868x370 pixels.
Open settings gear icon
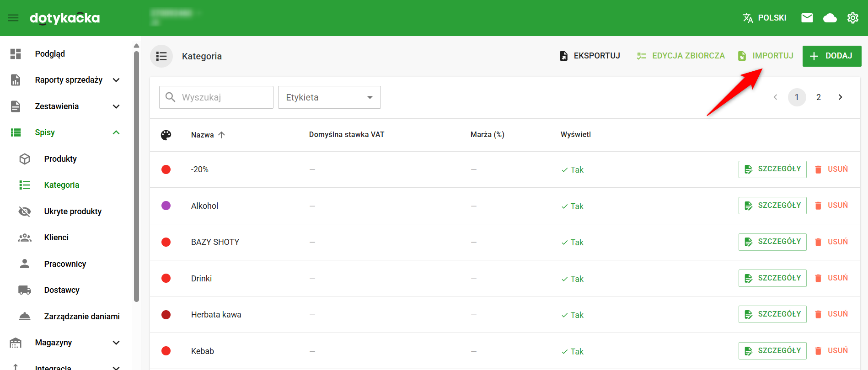coord(852,18)
